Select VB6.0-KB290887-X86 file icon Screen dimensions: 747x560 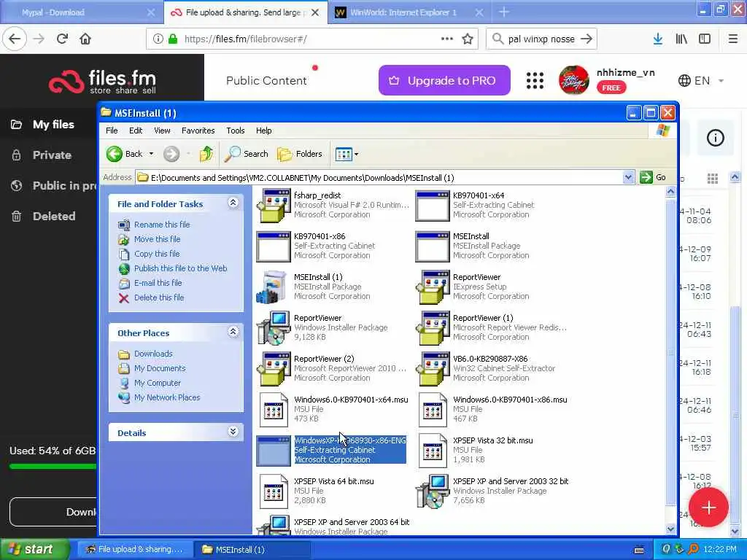pos(433,369)
